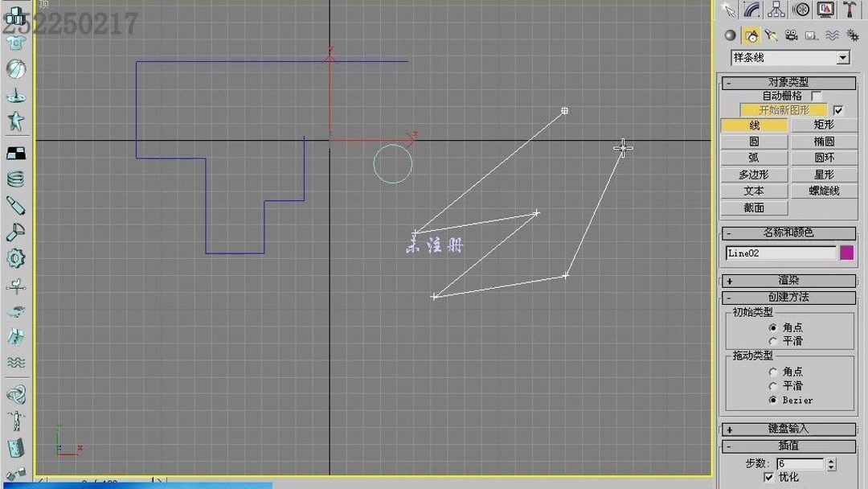Click the Cameras category icon
Image resolution: width=868 pixels, height=489 pixels.
[792, 35]
